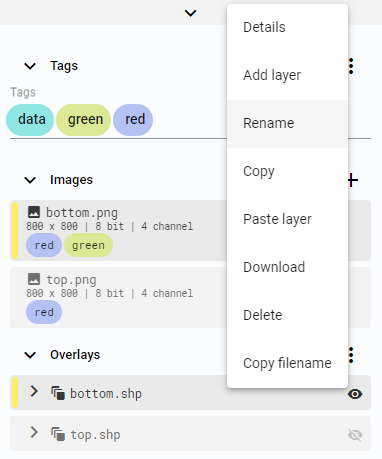382x459 pixels.
Task: Select the green tag chip in Tags
Action: [84, 120]
